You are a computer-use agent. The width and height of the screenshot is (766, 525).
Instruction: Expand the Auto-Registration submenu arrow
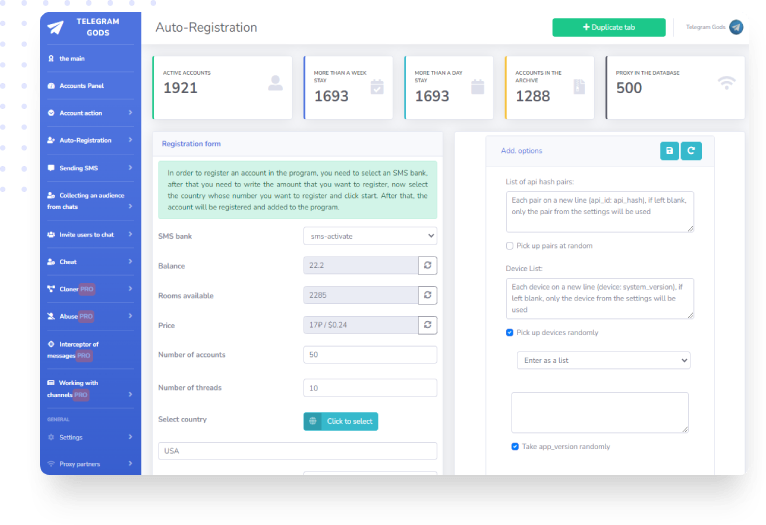tap(130, 140)
